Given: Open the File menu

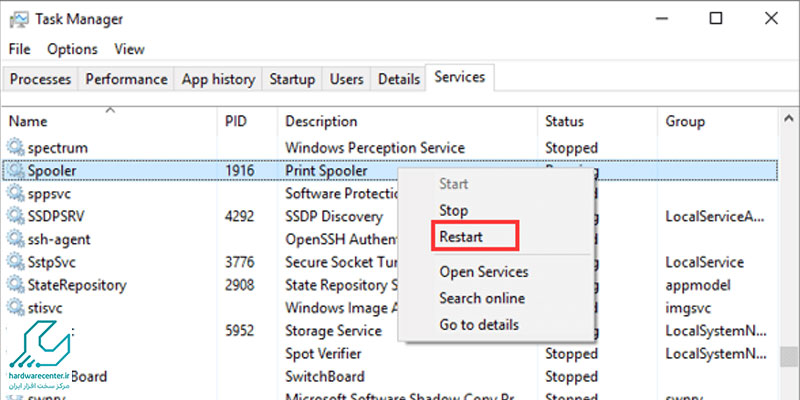Looking at the screenshot, I should point(19,49).
